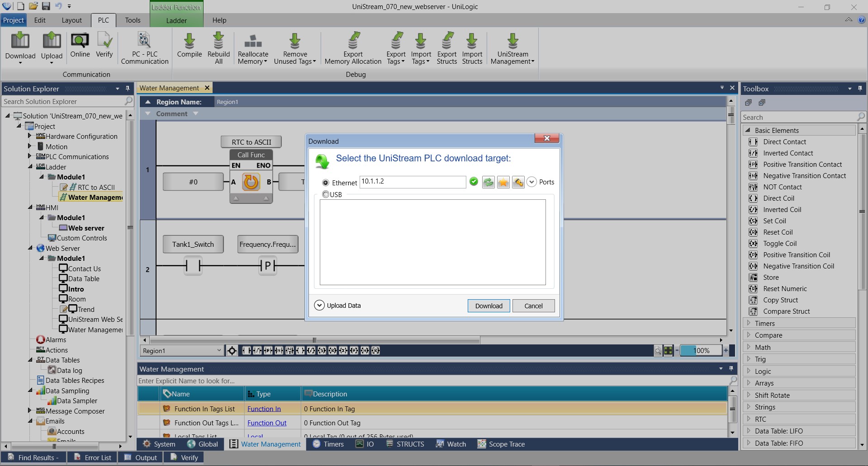Switch to the Layout ribbon tab

pos(72,20)
